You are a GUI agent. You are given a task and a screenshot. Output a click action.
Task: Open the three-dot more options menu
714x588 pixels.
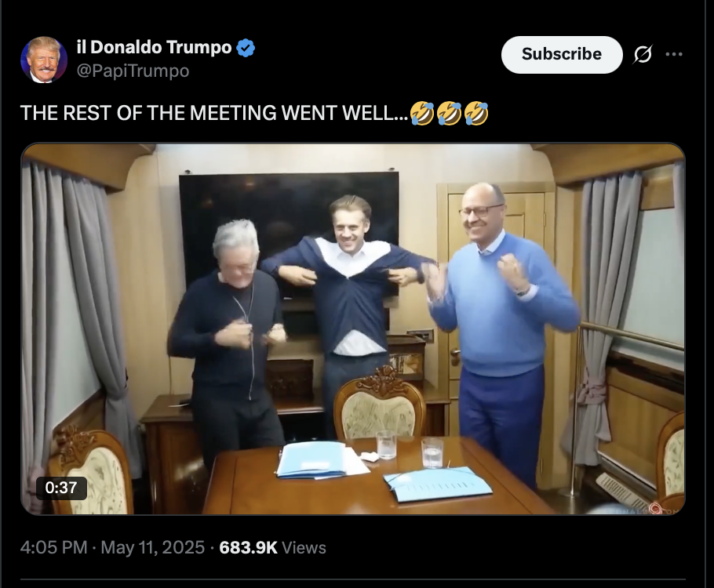(674, 54)
